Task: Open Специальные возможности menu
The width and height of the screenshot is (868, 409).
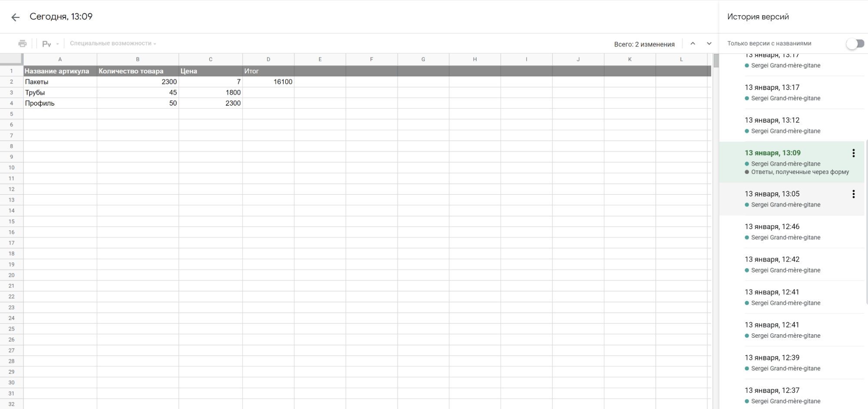Action: tap(113, 43)
